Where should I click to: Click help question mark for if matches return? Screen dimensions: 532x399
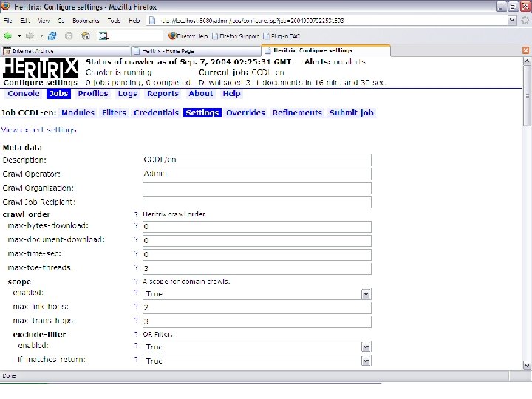coord(136,359)
